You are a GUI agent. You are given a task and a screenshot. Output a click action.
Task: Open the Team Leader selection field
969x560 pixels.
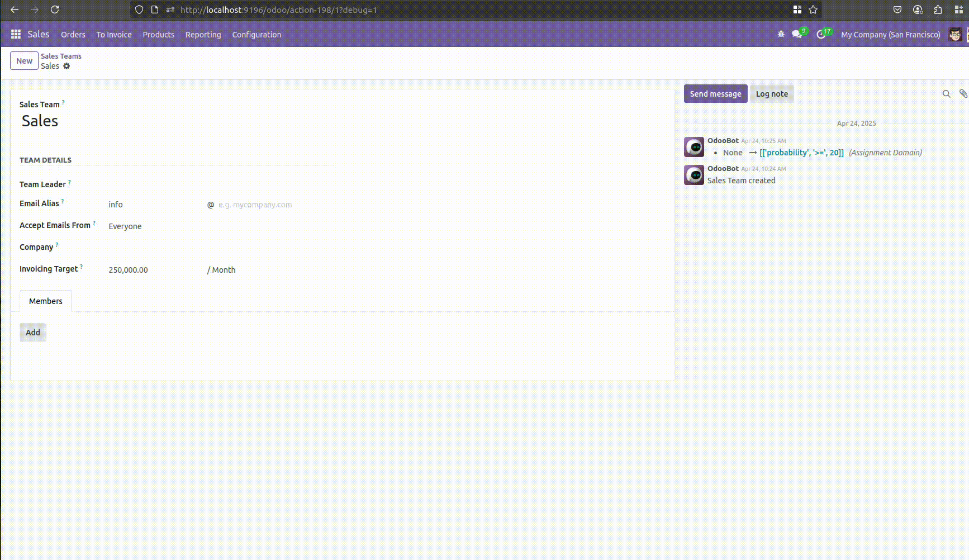pyautogui.click(x=220, y=184)
